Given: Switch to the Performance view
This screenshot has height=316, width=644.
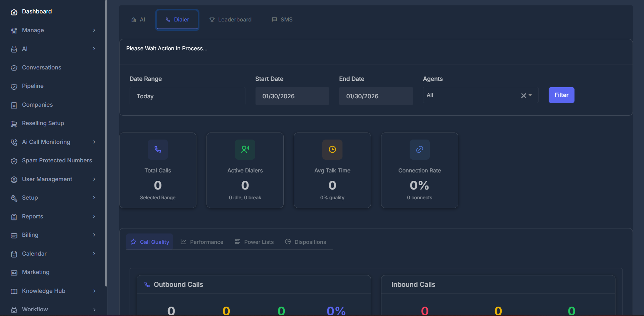Looking at the screenshot, I should [202, 242].
